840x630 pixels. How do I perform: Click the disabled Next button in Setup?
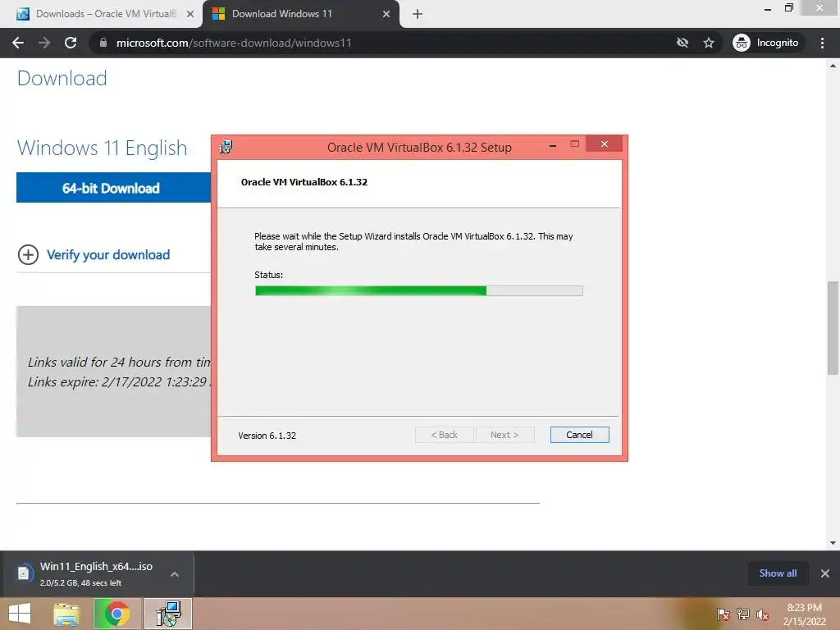tap(504, 435)
